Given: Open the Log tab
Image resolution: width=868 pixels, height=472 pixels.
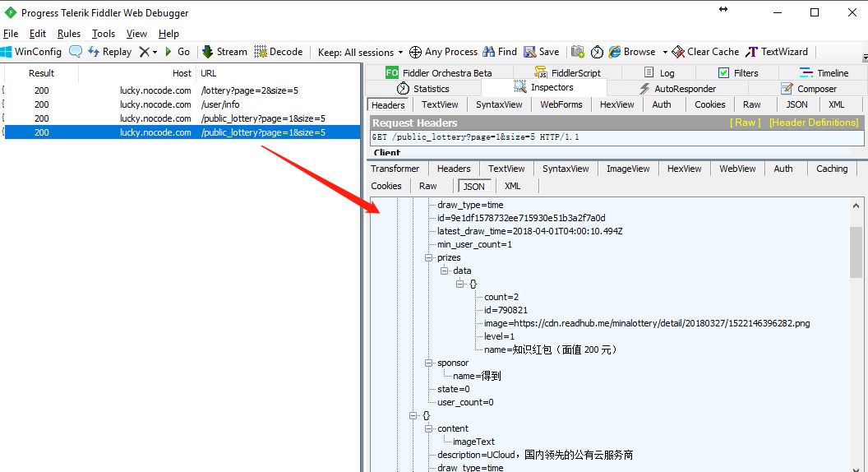Looking at the screenshot, I should (659, 72).
